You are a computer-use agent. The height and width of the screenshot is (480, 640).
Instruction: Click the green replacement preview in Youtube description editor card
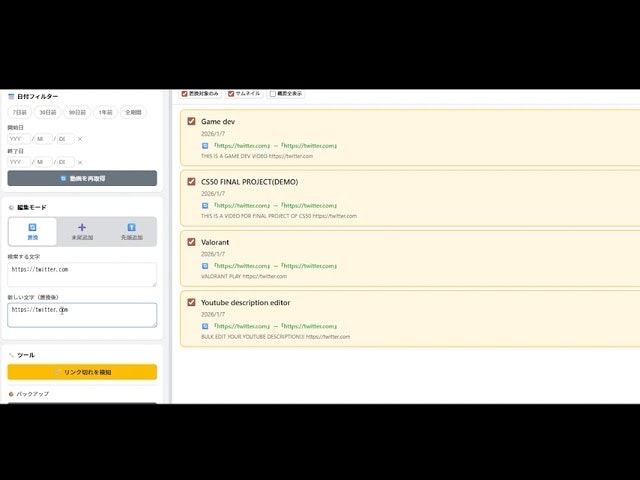pyautogui.click(x=276, y=327)
